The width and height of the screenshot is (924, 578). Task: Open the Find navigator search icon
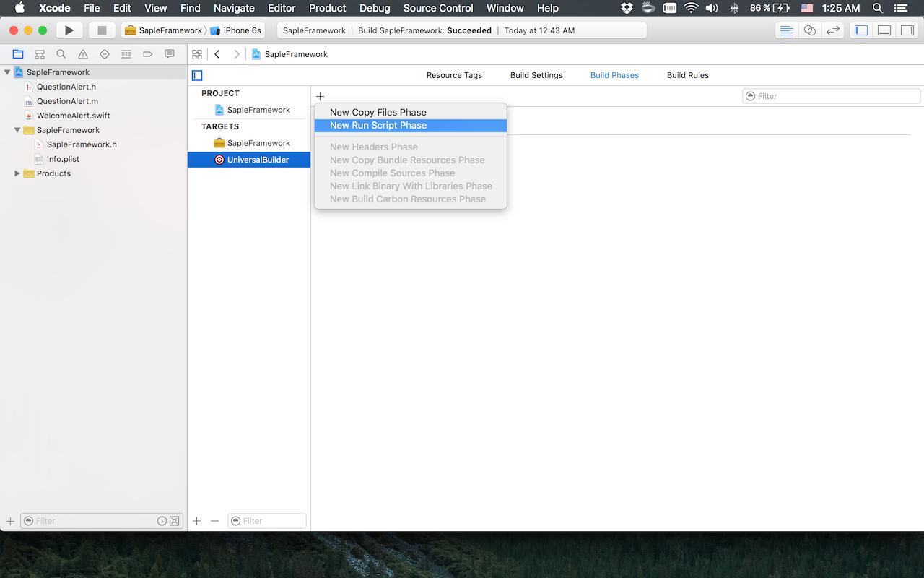point(61,54)
